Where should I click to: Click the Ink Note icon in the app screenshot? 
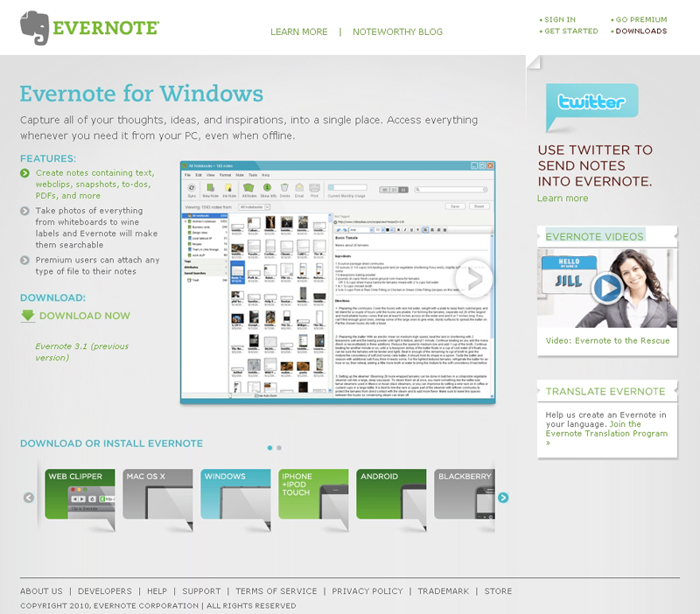[228, 187]
